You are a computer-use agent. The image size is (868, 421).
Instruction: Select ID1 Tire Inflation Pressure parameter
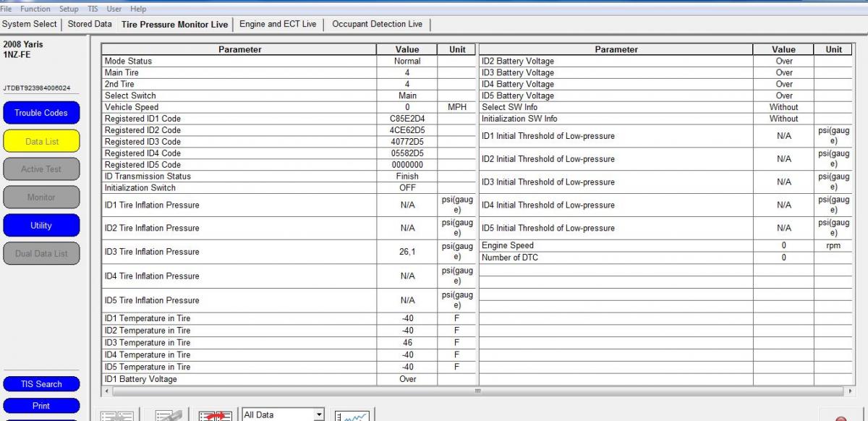[239, 205]
